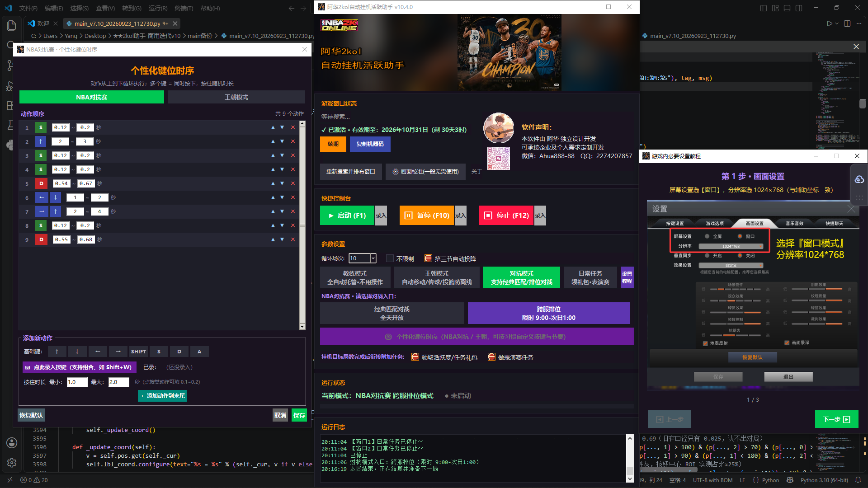Move action row 7 down
Viewport: 868px width, 488px height.
point(282,211)
